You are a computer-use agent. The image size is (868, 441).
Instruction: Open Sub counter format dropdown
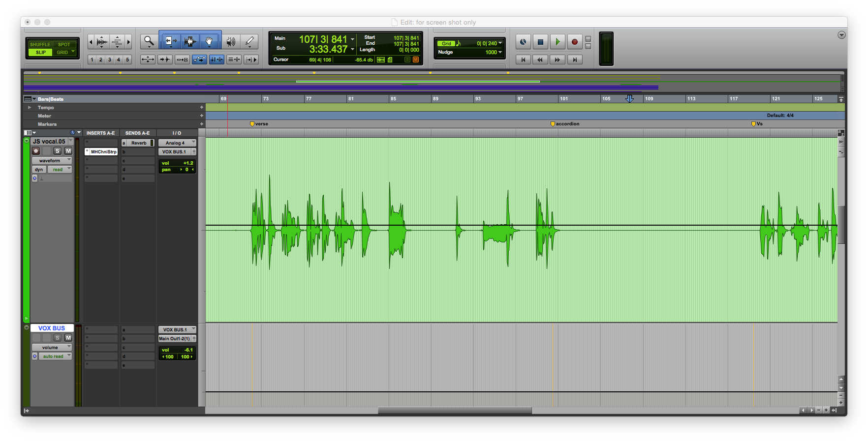coord(353,49)
